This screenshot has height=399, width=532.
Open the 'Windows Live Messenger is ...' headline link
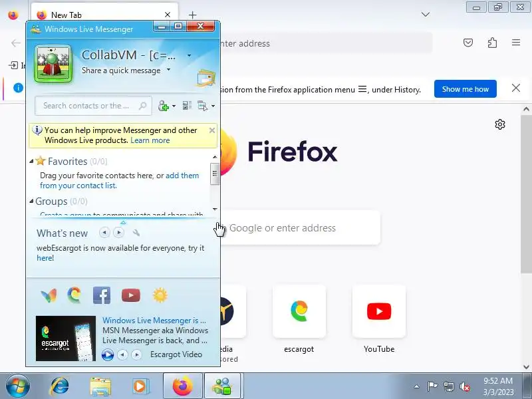click(x=154, y=321)
